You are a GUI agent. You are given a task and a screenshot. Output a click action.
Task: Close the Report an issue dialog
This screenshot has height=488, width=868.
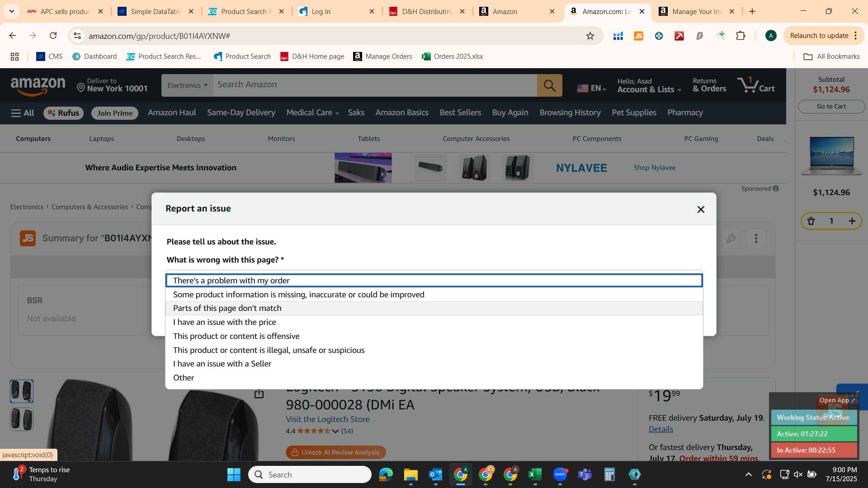[x=701, y=209]
